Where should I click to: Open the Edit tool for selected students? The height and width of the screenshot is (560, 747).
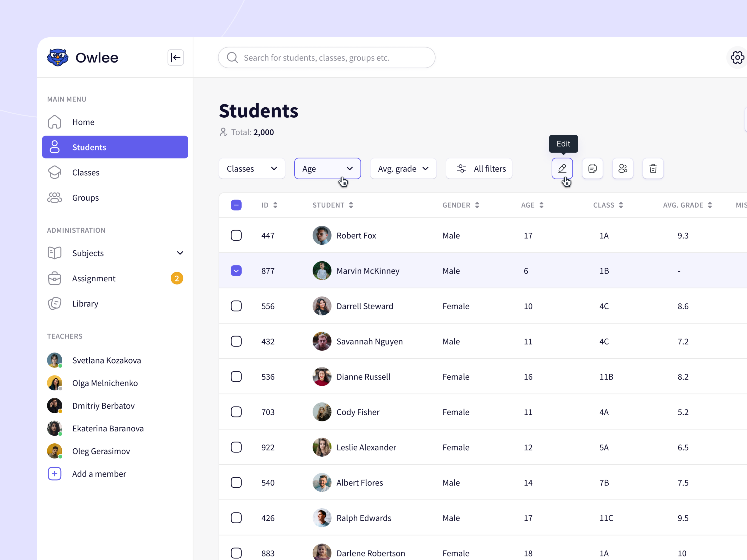pos(562,168)
